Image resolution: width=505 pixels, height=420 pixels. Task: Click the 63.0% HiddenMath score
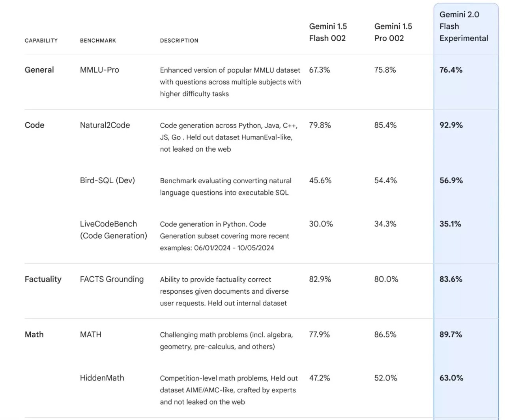coord(451,378)
